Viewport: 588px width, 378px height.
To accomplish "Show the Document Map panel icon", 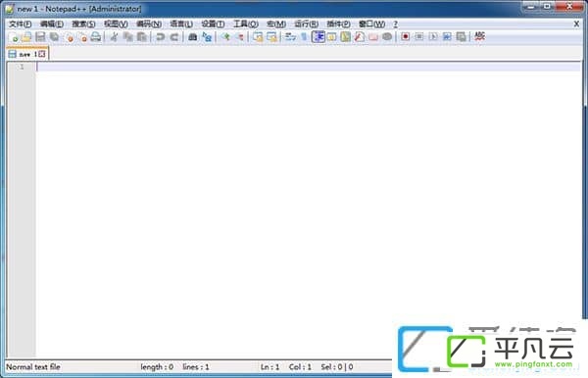I will [x=346, y=36].
